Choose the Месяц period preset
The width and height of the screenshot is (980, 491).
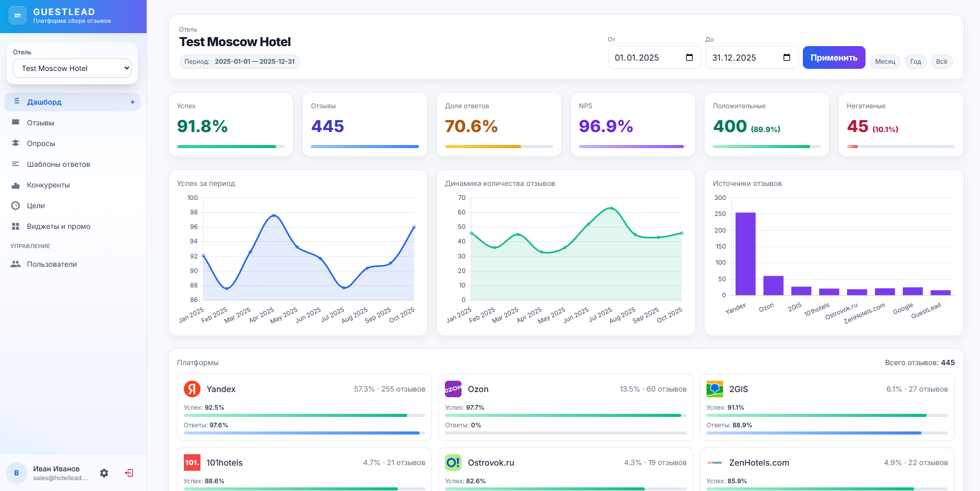pyautogui.click(x=885, y=62)
